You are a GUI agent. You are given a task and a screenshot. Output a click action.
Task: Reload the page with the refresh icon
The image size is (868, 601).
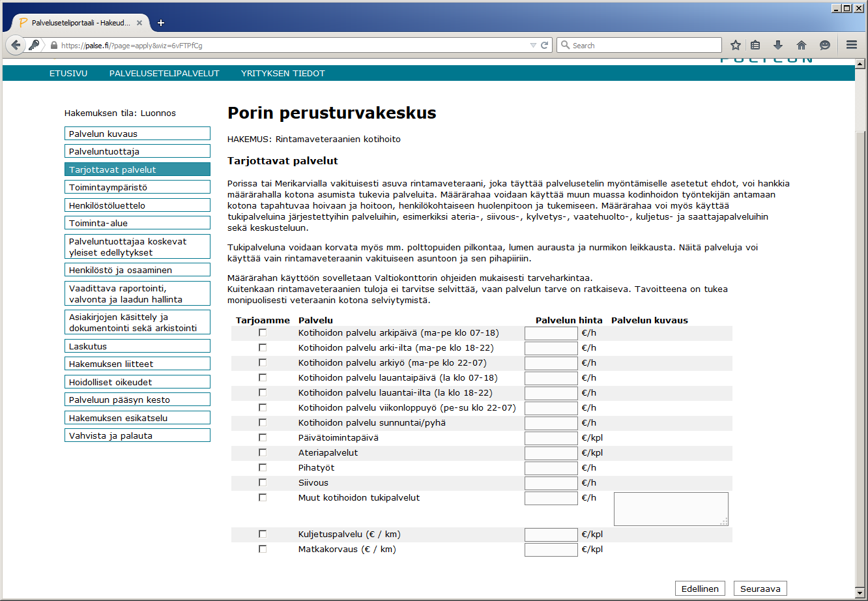(x=545, y=46)
